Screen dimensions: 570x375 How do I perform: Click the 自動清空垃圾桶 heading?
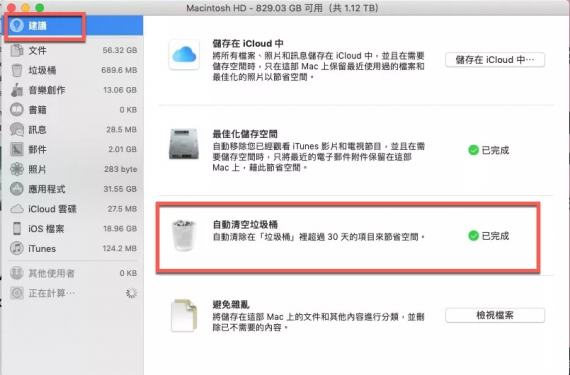click(245, 225)
